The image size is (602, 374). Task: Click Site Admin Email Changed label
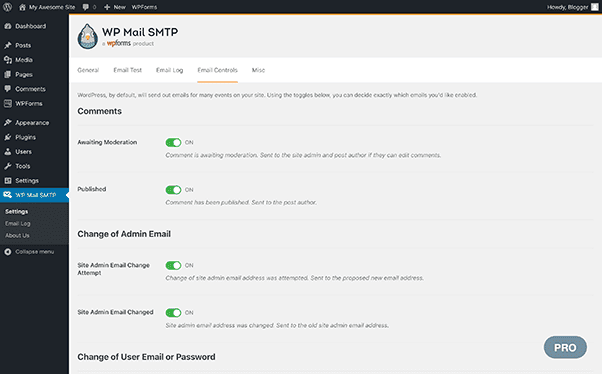coord(115,312)
